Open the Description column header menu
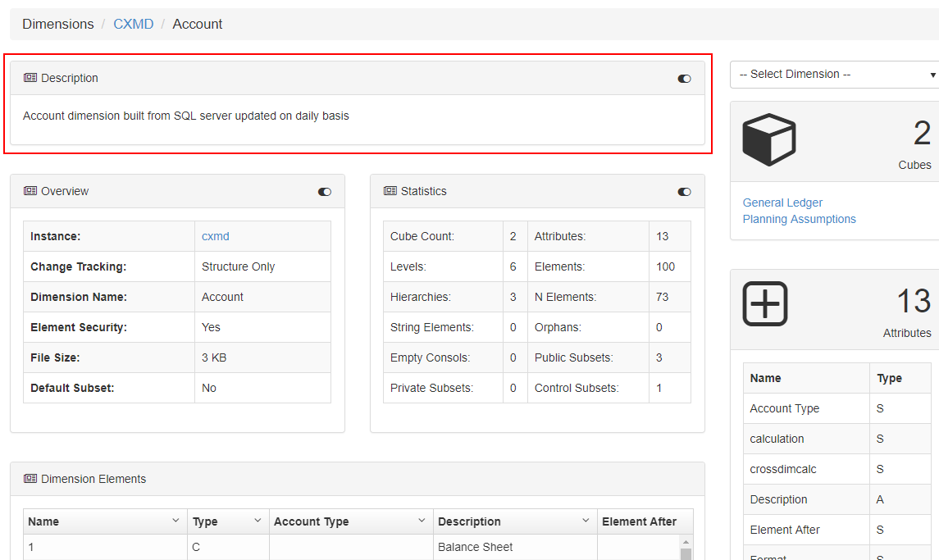 pos(586,521)
